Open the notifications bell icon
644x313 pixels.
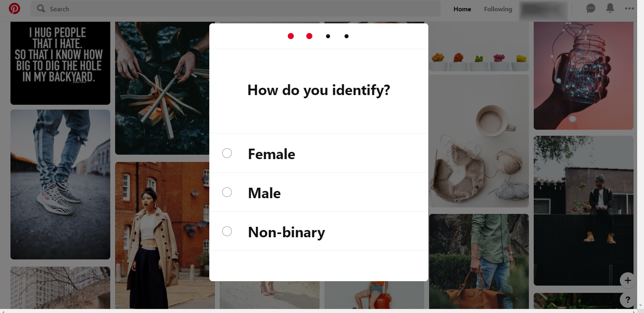[610, 8]
